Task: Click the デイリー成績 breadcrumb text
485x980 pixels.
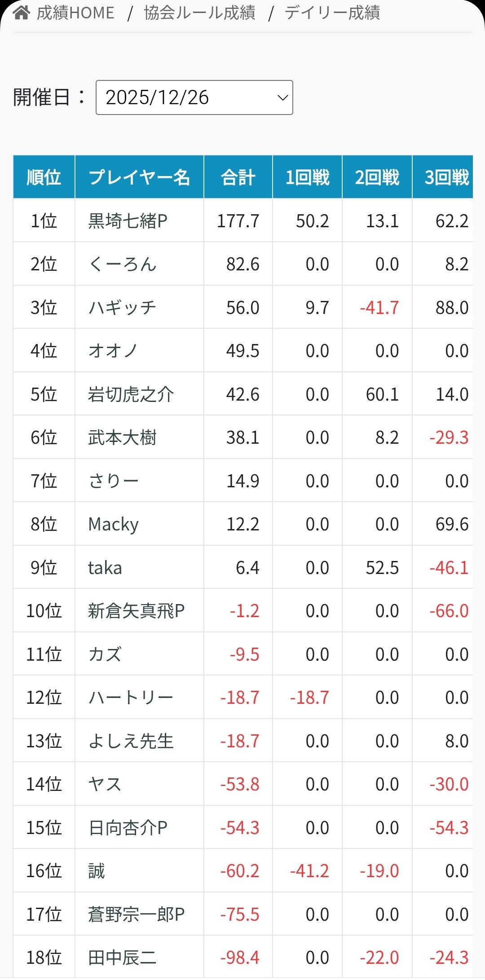Action: click(332, 13)
